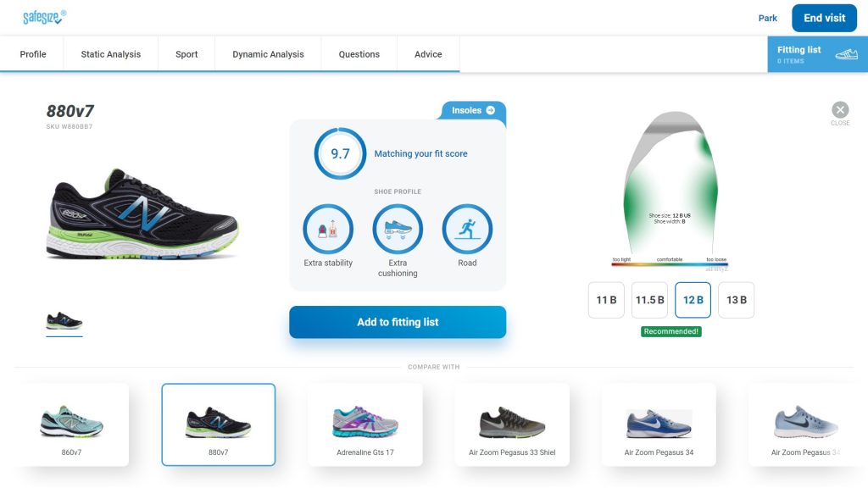
Task: Open the Static Analysis tab
Action: pyautogui.click(x=111, y=54)
